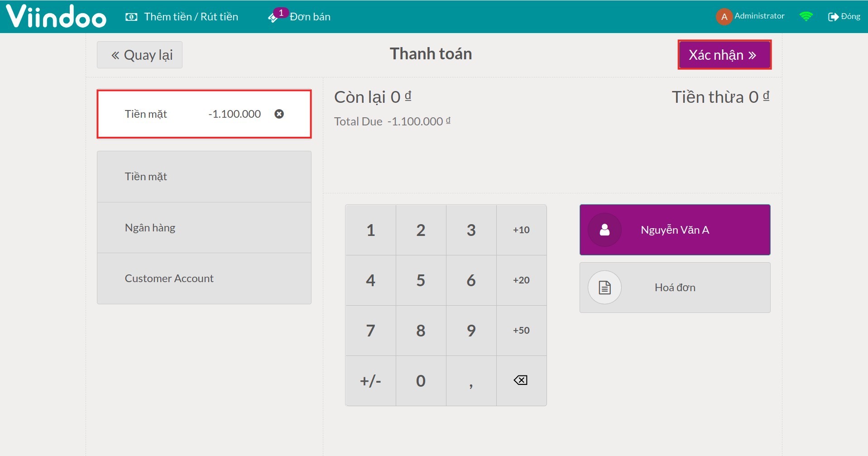This screenshot has height=456, width=868.
Task: Click the Viindoo logo
Action: [56, 17]
